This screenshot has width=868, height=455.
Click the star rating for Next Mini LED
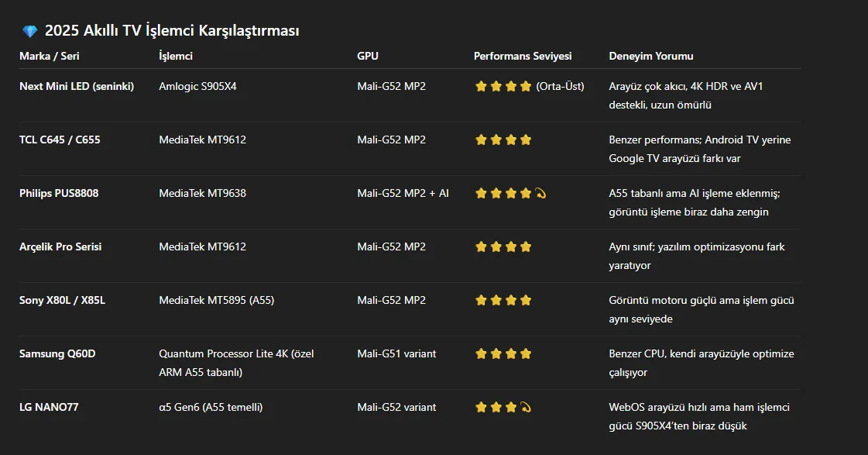click(503, 86)
